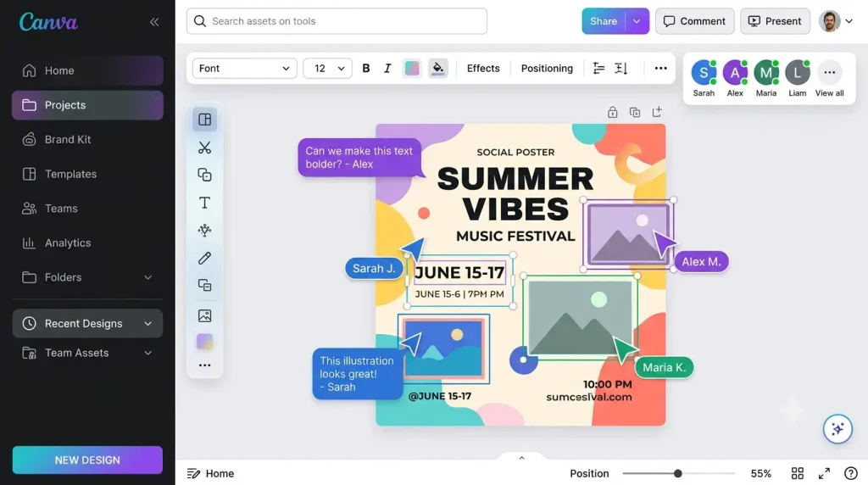Toggle bold formatting

click(366, 68)
